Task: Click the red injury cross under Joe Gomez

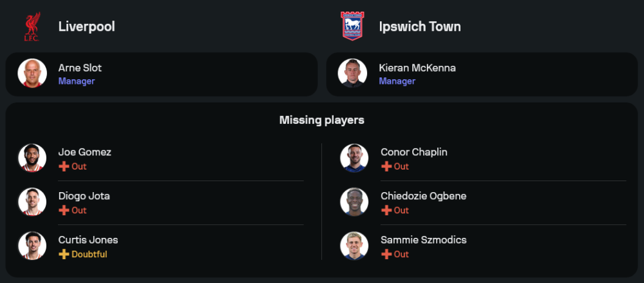Action: [x=64, y=166]
